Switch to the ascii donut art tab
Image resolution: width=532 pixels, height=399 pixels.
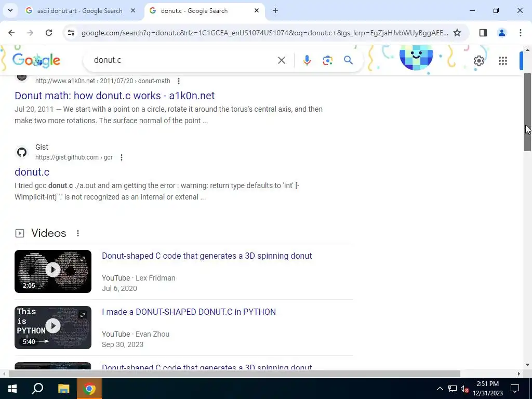(79, 11)
